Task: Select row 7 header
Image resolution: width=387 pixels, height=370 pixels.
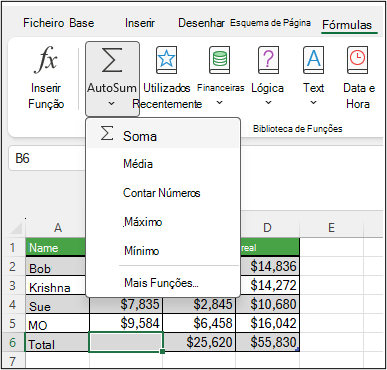Action: [x=12, y=361]
